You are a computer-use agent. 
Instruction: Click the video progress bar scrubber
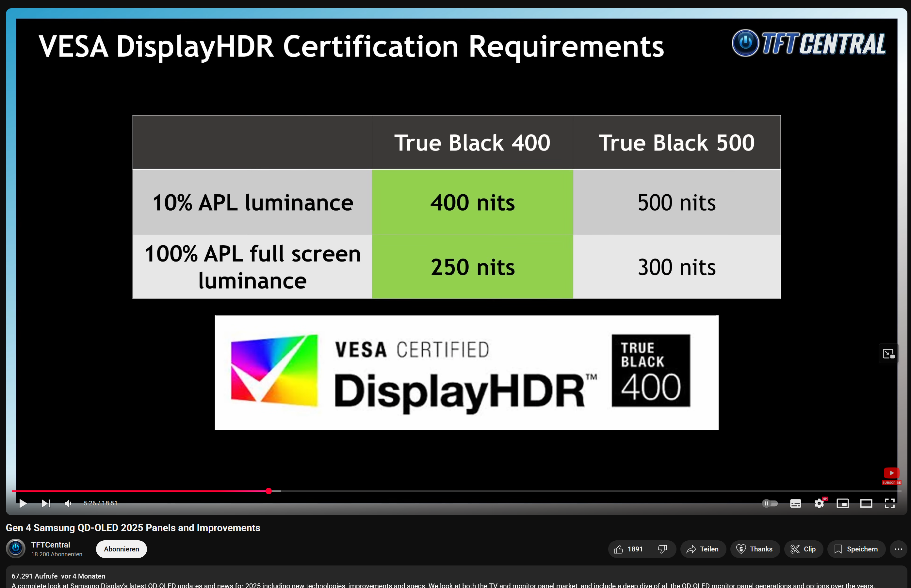coord(268,491)
